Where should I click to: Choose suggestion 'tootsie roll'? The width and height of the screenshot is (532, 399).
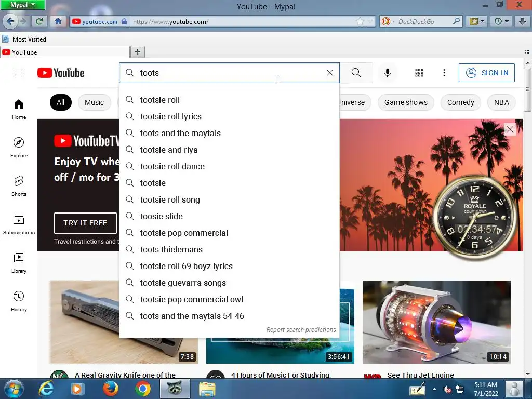tap(229, 100)
